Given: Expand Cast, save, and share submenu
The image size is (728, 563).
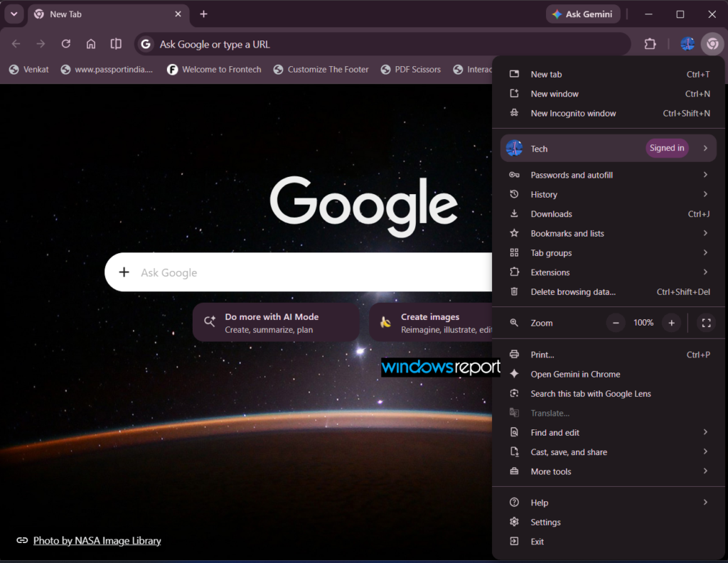Looking at the screenshot, I should [x=609, y=452].
